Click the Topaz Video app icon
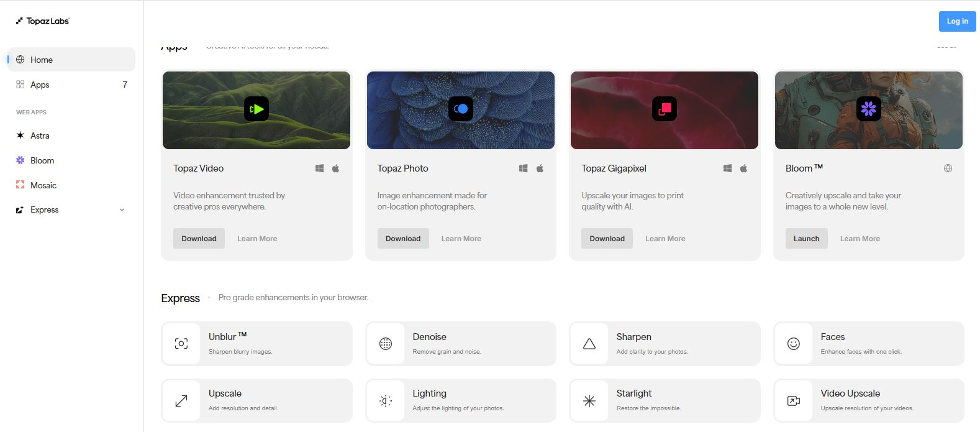Image resolution: width=980 pixels, height=432 pixels. [x=256, y=109]
